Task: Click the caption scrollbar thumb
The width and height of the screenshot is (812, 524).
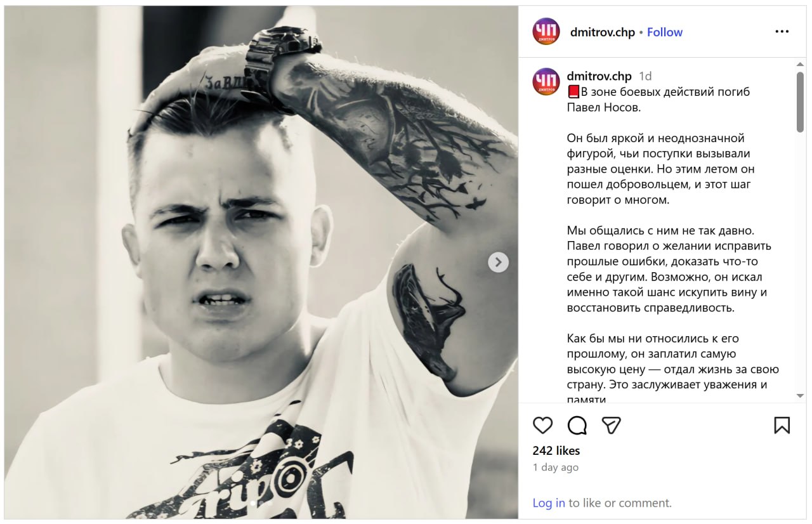Action: 801,102
